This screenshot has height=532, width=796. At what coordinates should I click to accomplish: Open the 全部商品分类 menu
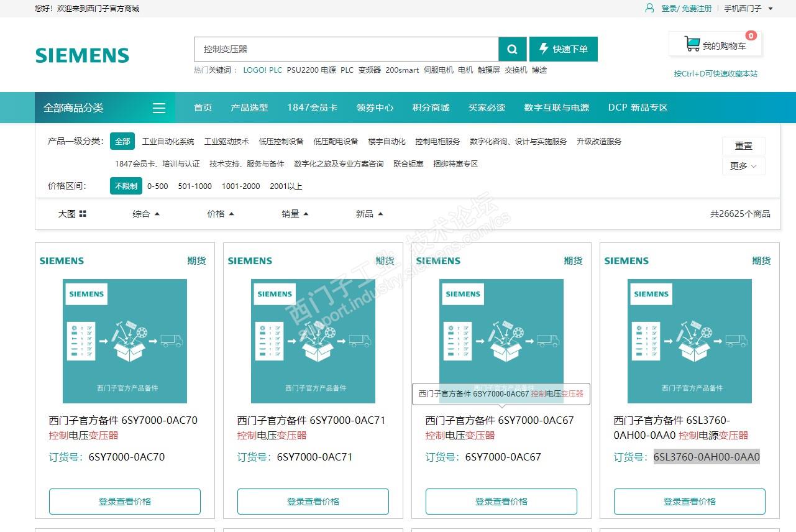105,108
